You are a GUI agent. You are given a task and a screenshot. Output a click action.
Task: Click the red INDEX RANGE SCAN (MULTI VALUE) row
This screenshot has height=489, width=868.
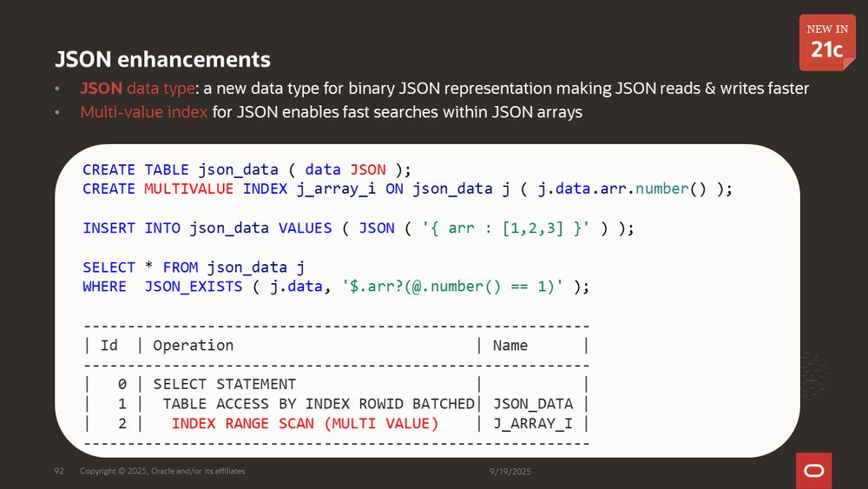335,424
